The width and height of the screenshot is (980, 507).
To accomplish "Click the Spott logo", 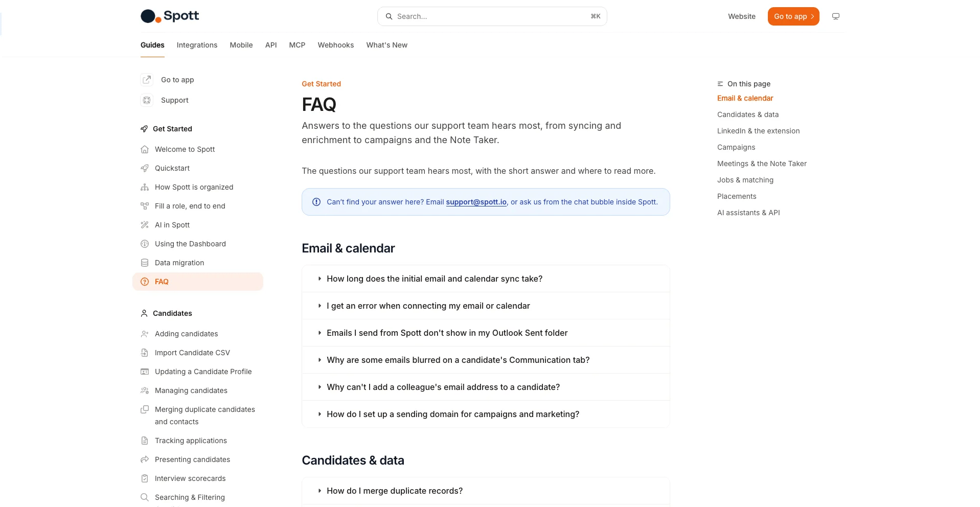I will [170, 16].
